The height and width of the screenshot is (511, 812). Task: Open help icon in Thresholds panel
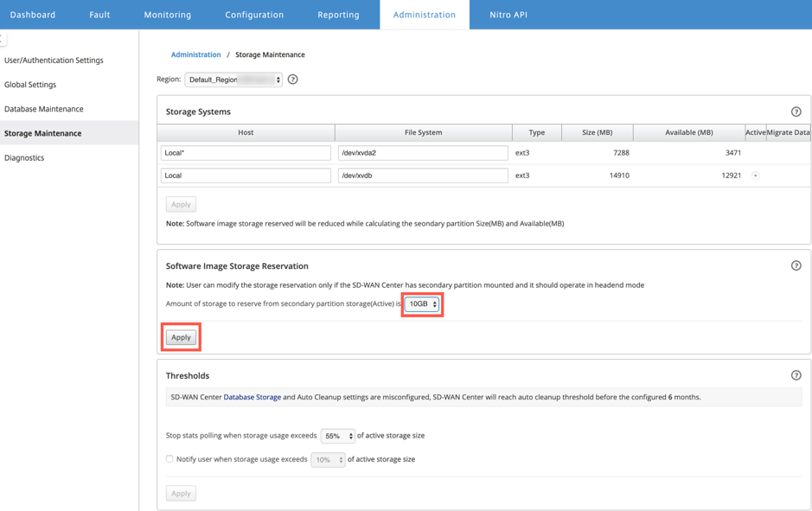pos(796,375)
